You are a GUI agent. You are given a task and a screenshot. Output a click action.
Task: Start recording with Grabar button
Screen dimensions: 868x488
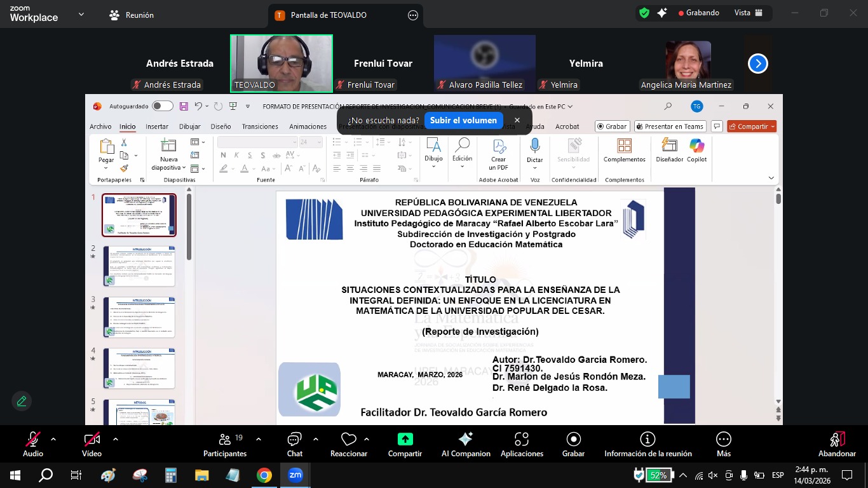[x=573, y=440]
